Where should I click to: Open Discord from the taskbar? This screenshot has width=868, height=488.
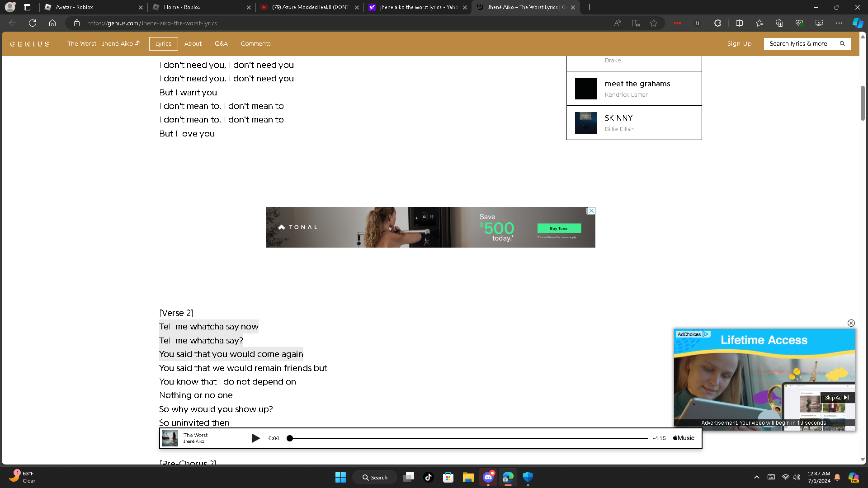[488, 477]
